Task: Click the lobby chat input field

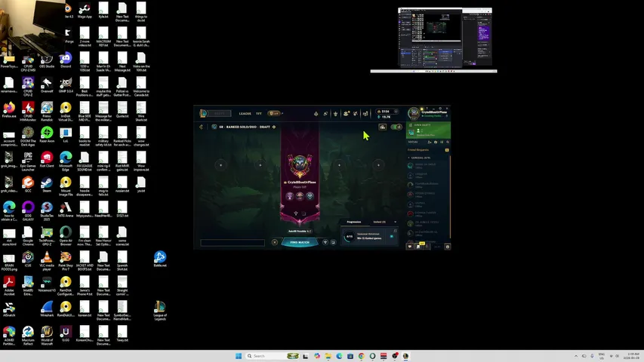Action: [233, 243]
